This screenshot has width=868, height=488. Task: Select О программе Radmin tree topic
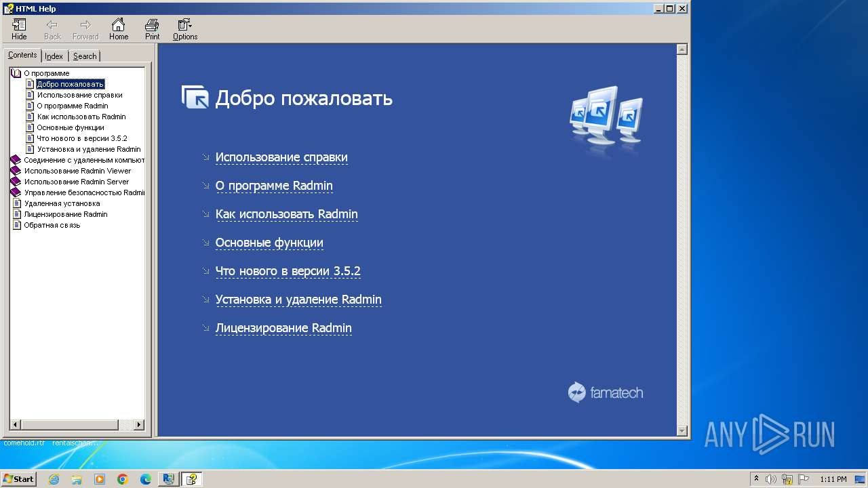pos(73,106)
